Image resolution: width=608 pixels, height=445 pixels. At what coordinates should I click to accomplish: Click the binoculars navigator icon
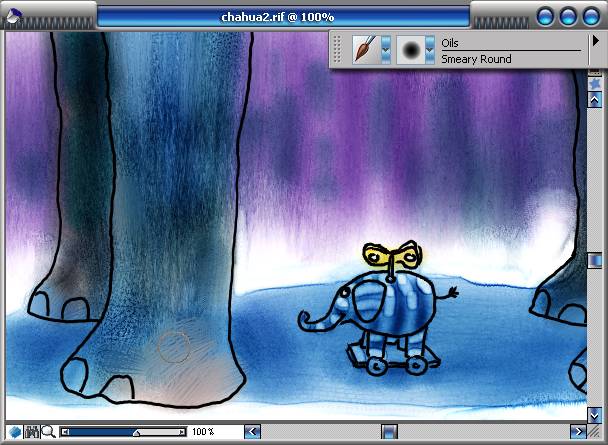click(x=32, y=431)
